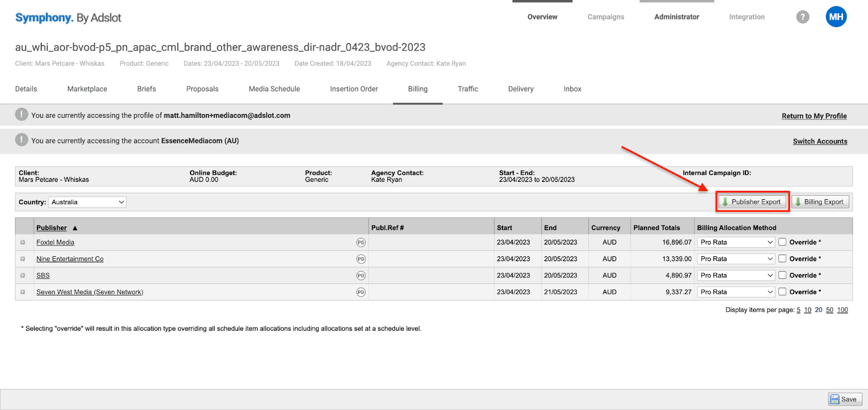Click the Planned Totals column header
The height and width of the screenshot is (410, 868).
pos(656,228)
